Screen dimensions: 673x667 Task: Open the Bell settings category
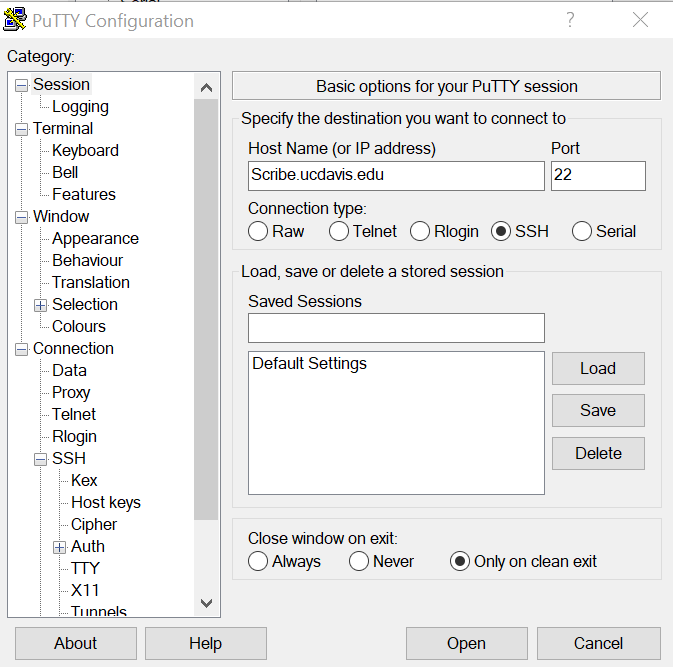click(65, 173)
